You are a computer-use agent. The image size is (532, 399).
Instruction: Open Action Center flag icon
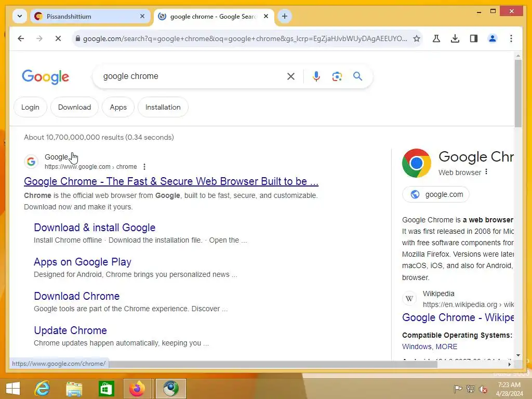point(458,389)
